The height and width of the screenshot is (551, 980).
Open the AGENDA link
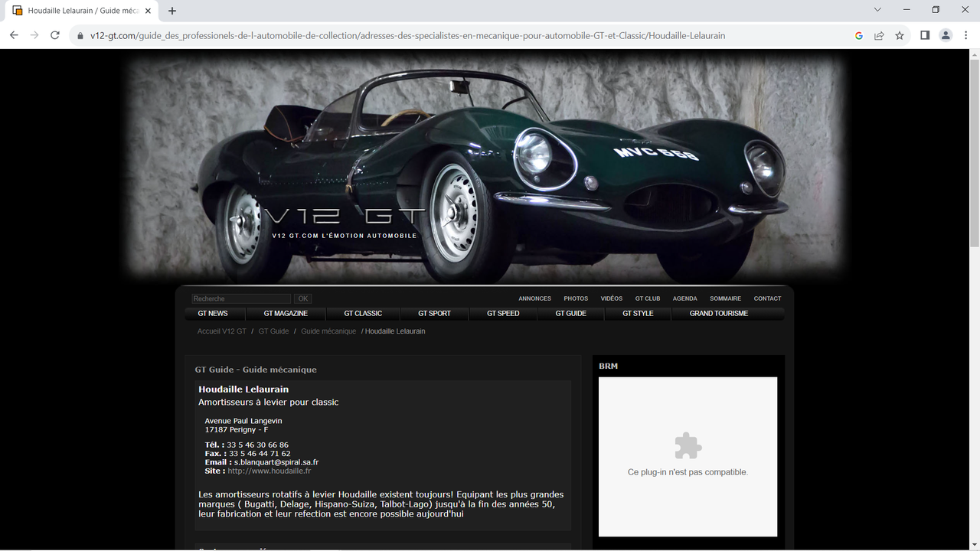pyautogui.click(x=685, y=298)
